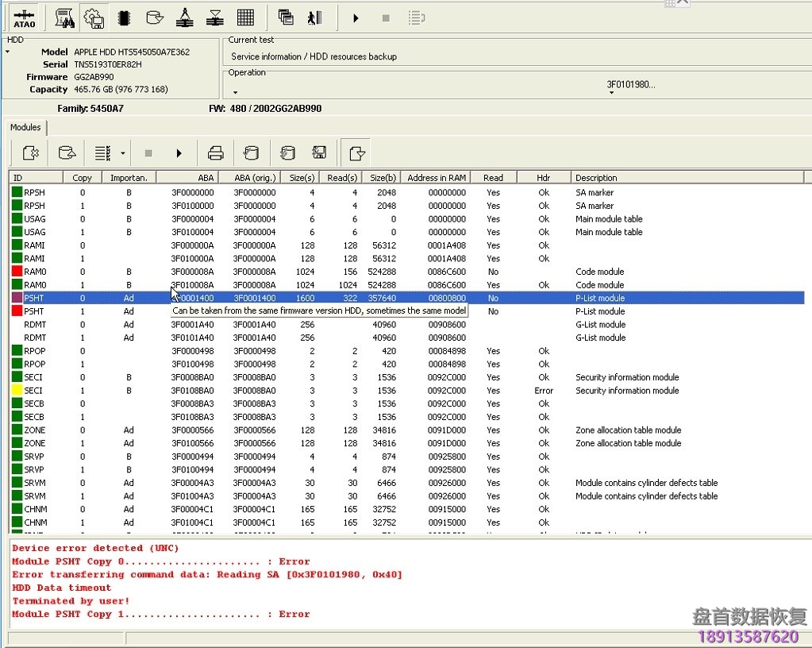The height and width of the screenshot is (648, 812).
Task: Open dropdown arrow beside checklist icon
Action: (x=122, y=152)
